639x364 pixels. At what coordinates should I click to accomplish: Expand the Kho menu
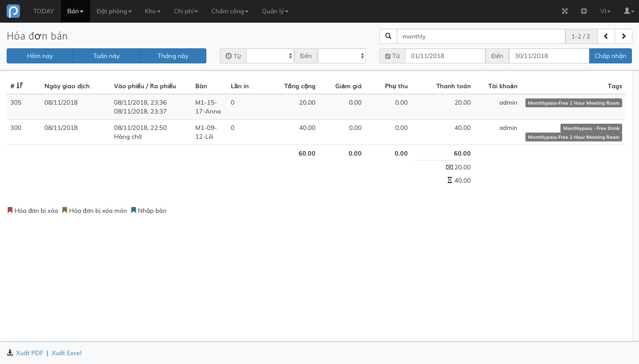coord(153,11)
